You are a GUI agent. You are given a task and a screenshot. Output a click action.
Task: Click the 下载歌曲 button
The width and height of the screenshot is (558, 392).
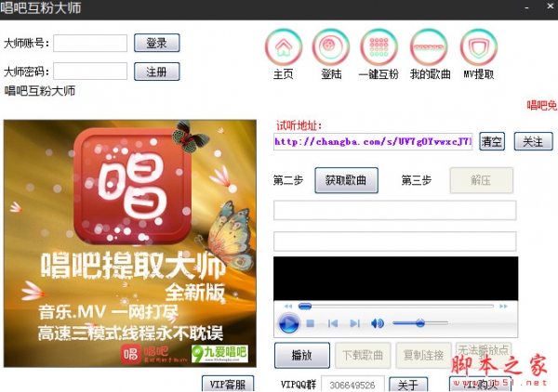[363, 355]
